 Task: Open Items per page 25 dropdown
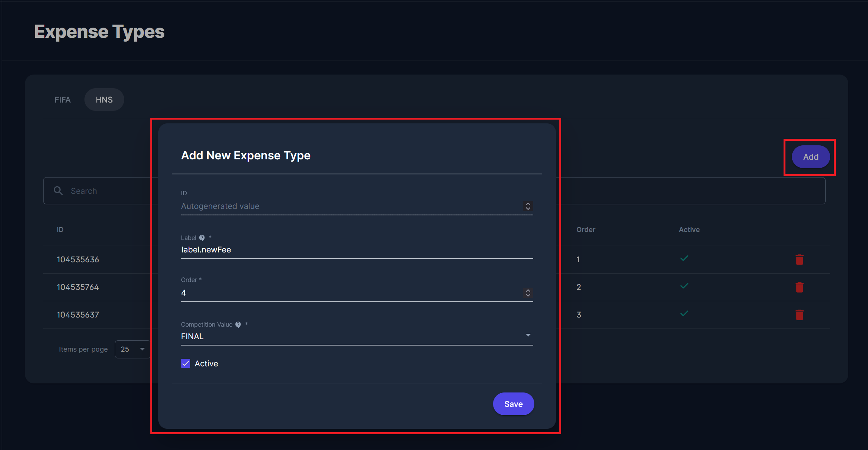click(133, 349)
